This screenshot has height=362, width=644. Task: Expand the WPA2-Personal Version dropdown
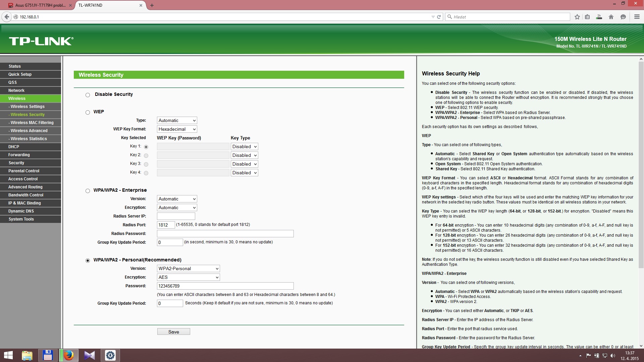click(x=188, y=268)
